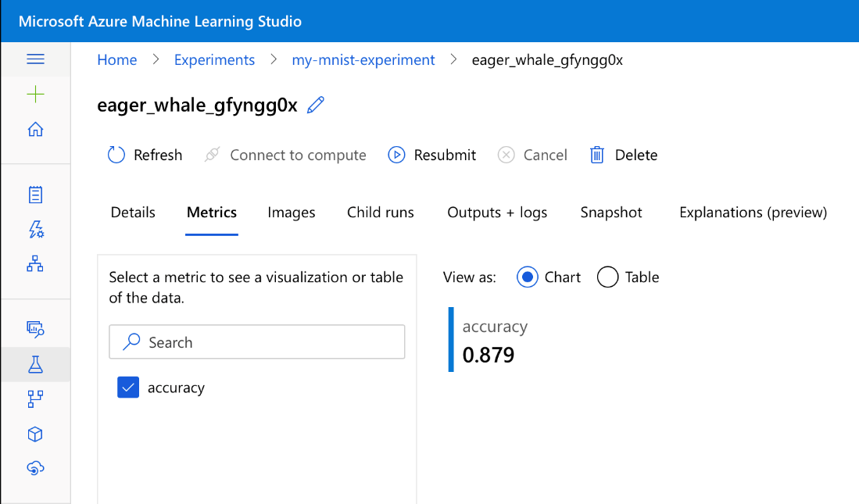Open the Outputs + logs tab
Viewport: 859px width, 504px height.
point(497,213)
